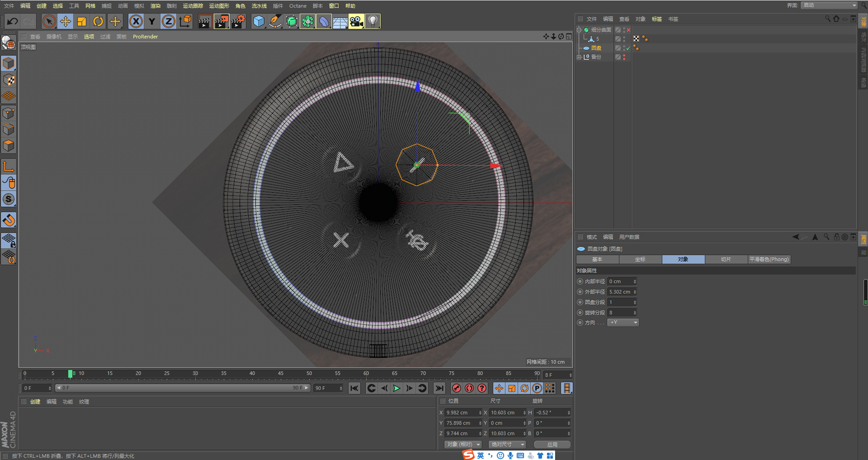
Task: Activate the Move tool in top toolbar
Action: coord(66,21)
